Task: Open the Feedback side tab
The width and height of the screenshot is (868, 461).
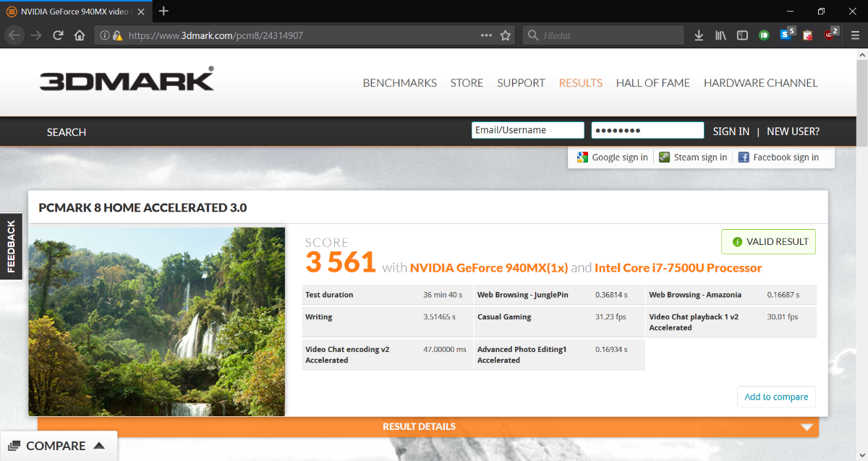Action: click(11, 246)
